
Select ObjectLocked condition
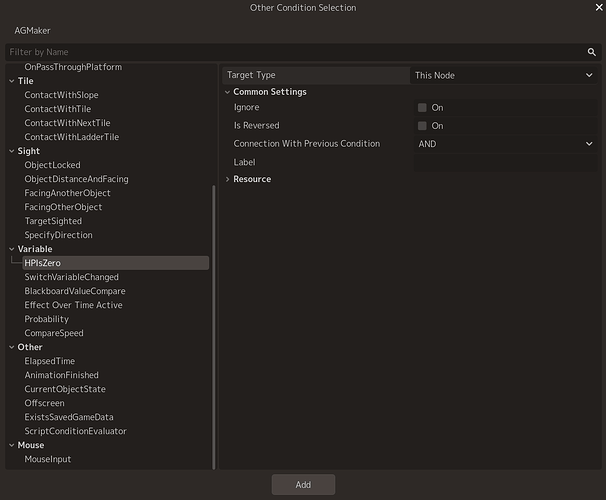pos(53,165)
